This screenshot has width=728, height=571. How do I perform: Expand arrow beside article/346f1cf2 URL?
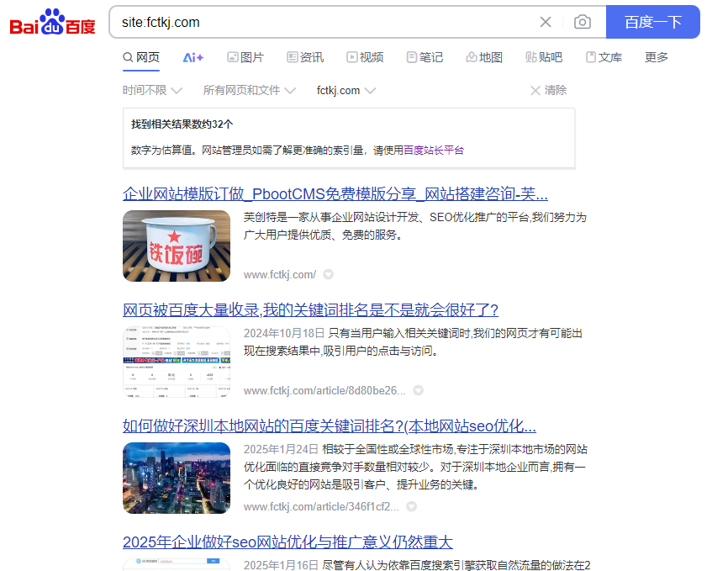(x=411, y=507)
